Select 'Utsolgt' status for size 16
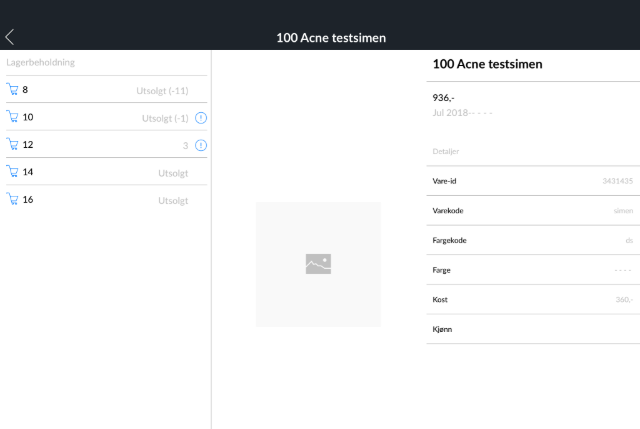640x429 pixels. [x=173, y=200]
